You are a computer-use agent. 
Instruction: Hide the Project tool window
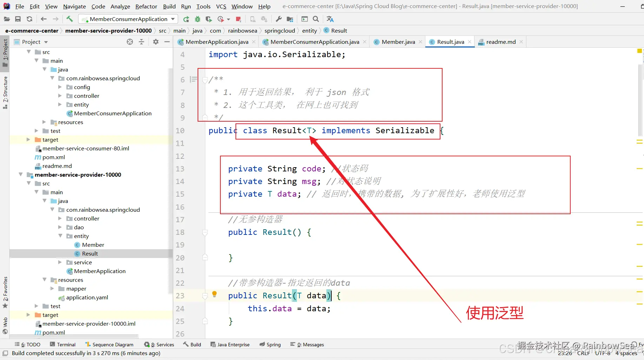tap(167, 42)
